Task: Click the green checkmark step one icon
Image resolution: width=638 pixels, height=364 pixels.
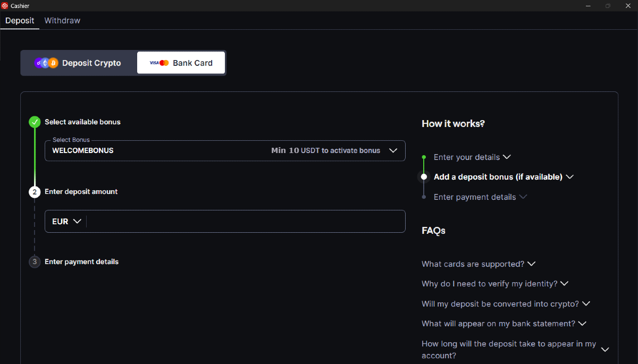Action: pyautogui.click(x=35, y=122)
